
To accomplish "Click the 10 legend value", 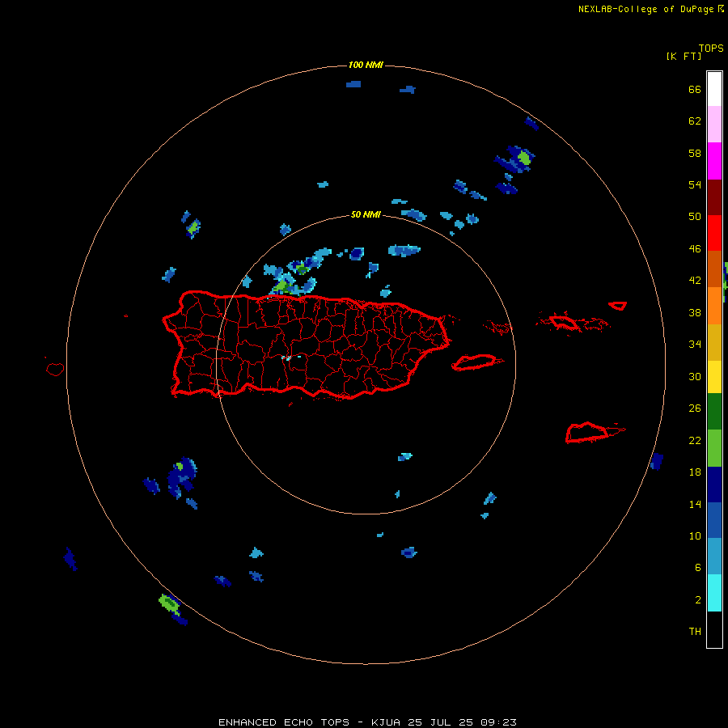I will point(695,535).
